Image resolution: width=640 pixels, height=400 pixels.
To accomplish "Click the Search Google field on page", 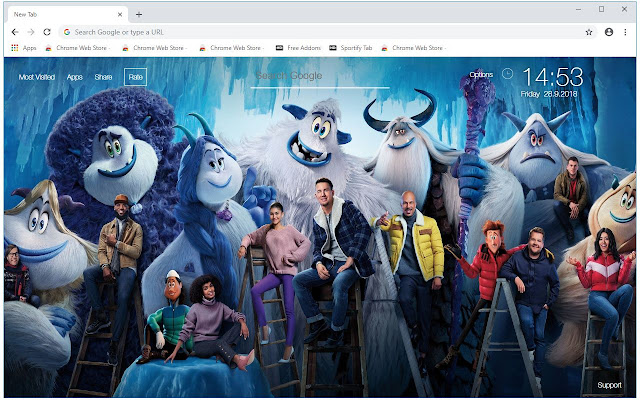I will pyautogui.click(x=320, y=76).
